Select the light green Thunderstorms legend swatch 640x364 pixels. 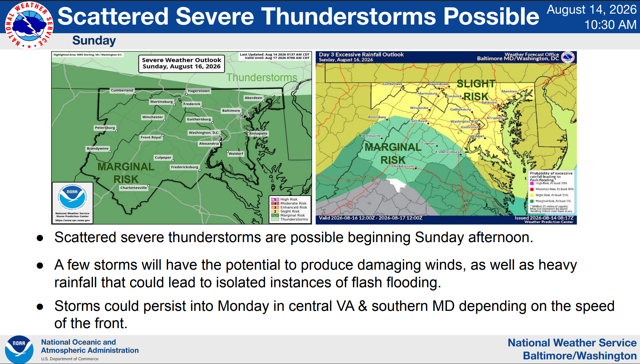(x=275, y=219)
